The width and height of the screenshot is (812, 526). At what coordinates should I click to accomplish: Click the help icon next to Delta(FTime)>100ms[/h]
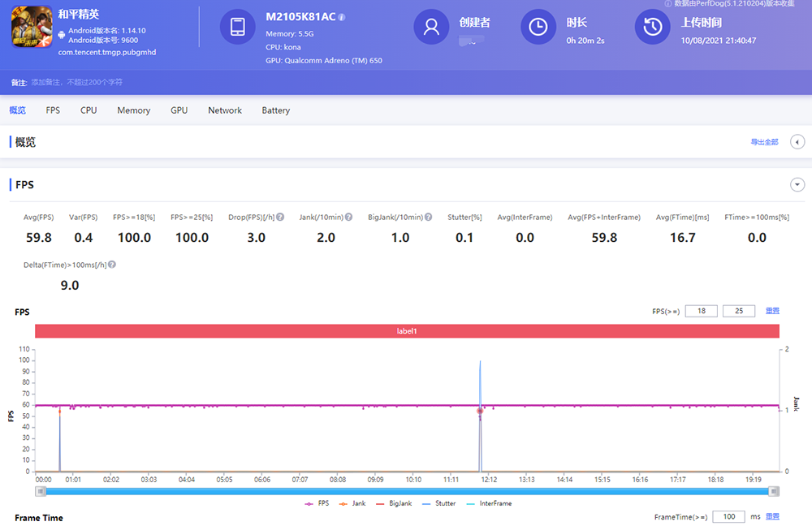(x=112, y=265)
